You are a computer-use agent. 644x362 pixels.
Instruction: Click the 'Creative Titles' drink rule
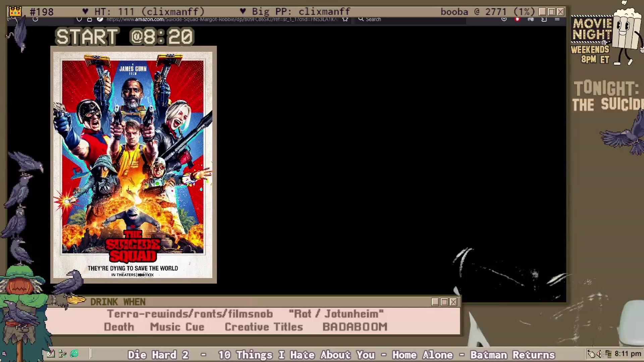pos(264,327)
